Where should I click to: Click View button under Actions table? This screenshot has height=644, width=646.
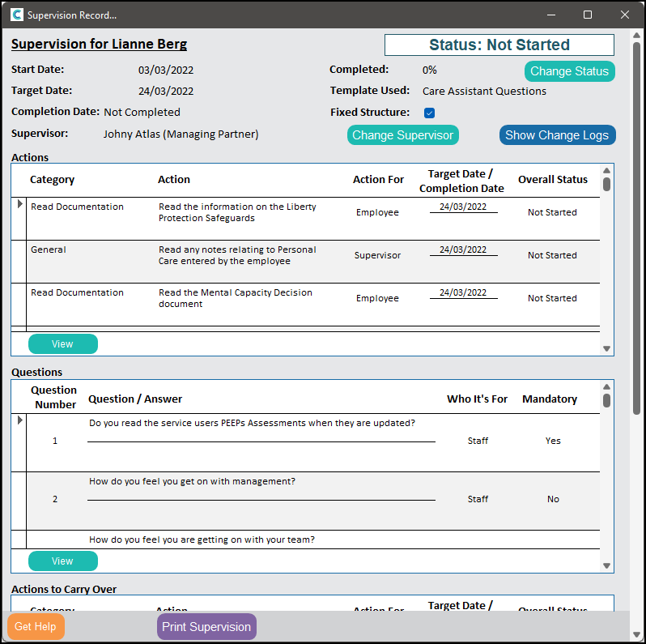tap(62, 344)
